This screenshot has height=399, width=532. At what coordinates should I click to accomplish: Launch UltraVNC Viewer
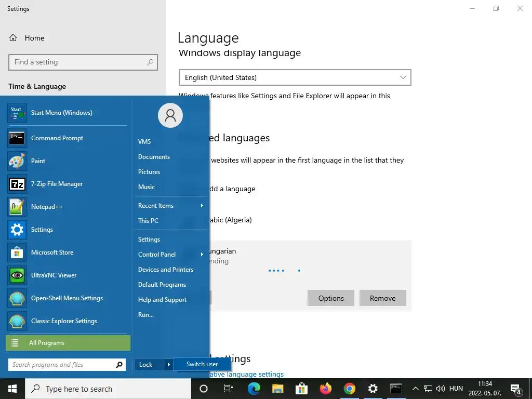click(x=67, y=275)
